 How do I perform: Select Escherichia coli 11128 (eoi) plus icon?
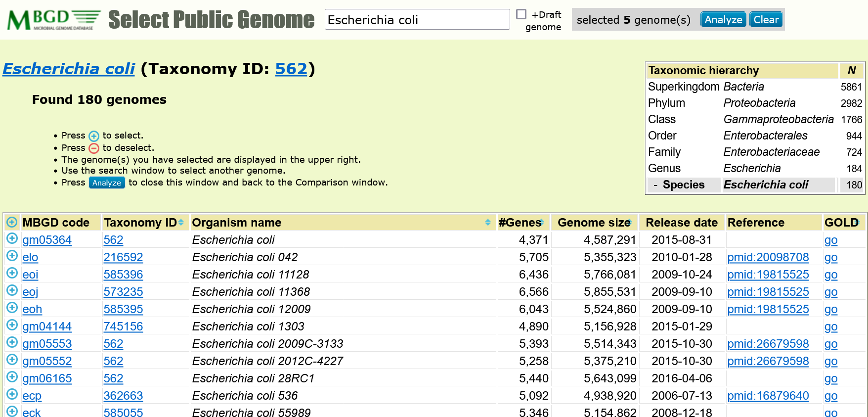(12, 274)
